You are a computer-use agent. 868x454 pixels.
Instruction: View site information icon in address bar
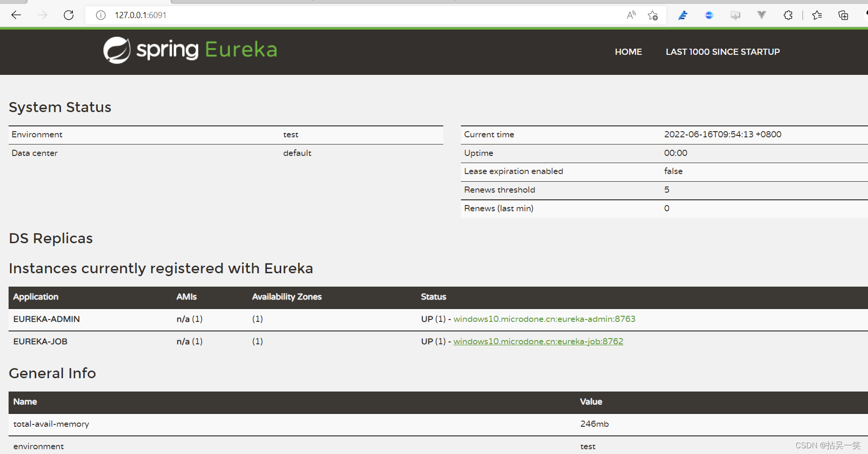101,15
